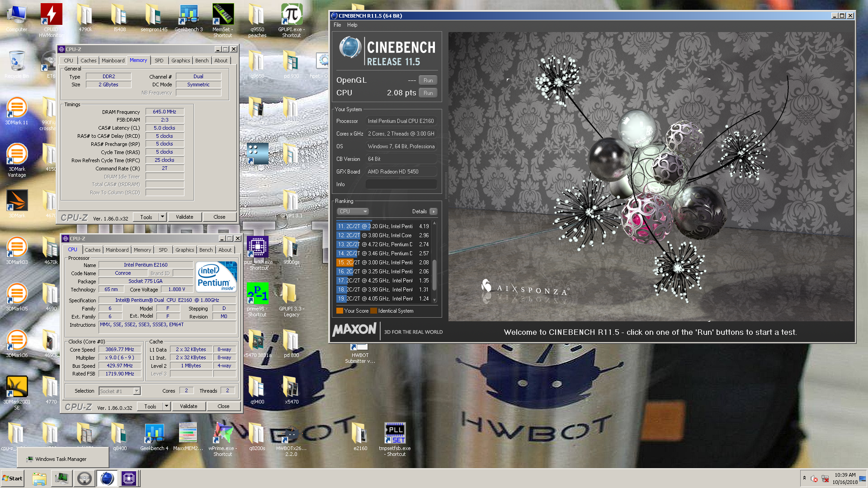Click the Windows Task Manager taskbar preview
The width and height of the screenshot is (868, 488).
[x=63, y=458]
